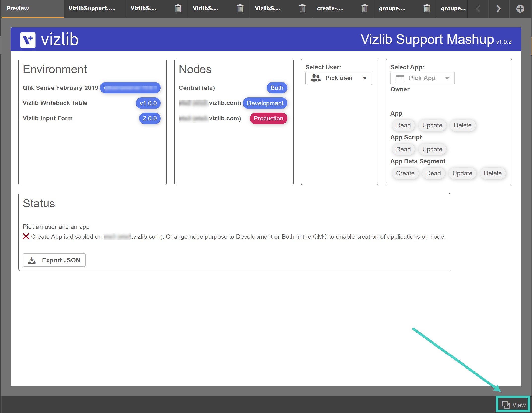This screenshot has height=413, width=532.
Task: Click the v1.0.2 version text in header
Action: pyautogui.click(x=504, y=42)
